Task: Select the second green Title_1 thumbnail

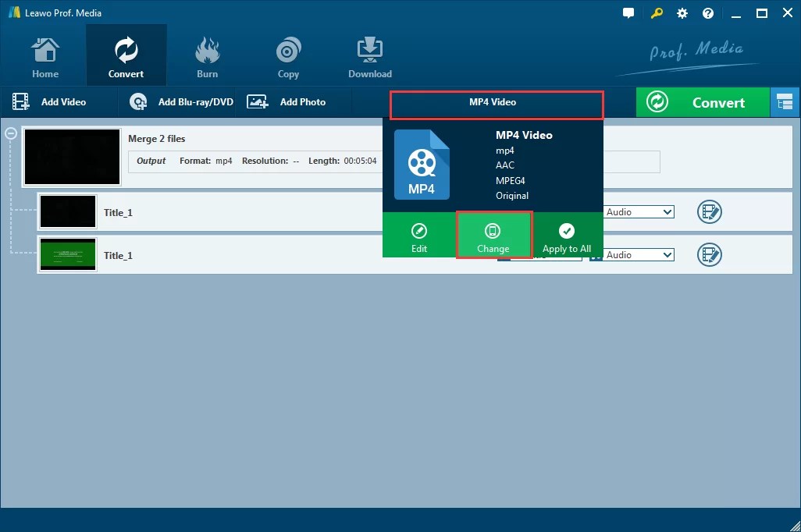Action: [68, 254]
